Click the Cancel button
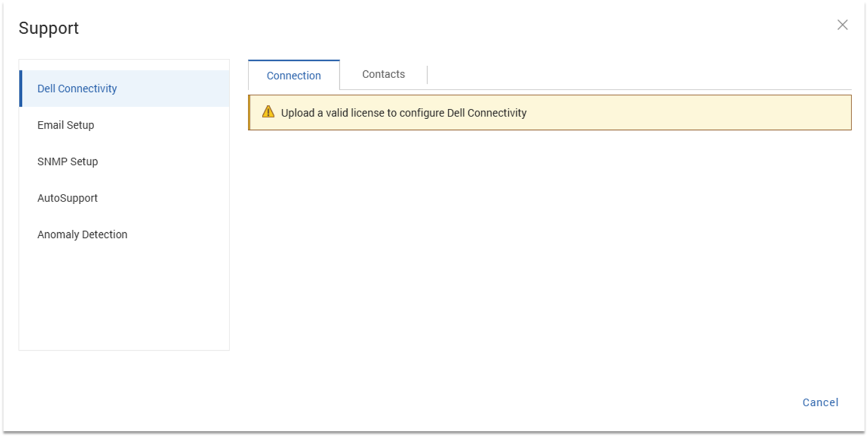Image resolution: width=868 pixels, height=437 pixels. [x=821, y=402]
